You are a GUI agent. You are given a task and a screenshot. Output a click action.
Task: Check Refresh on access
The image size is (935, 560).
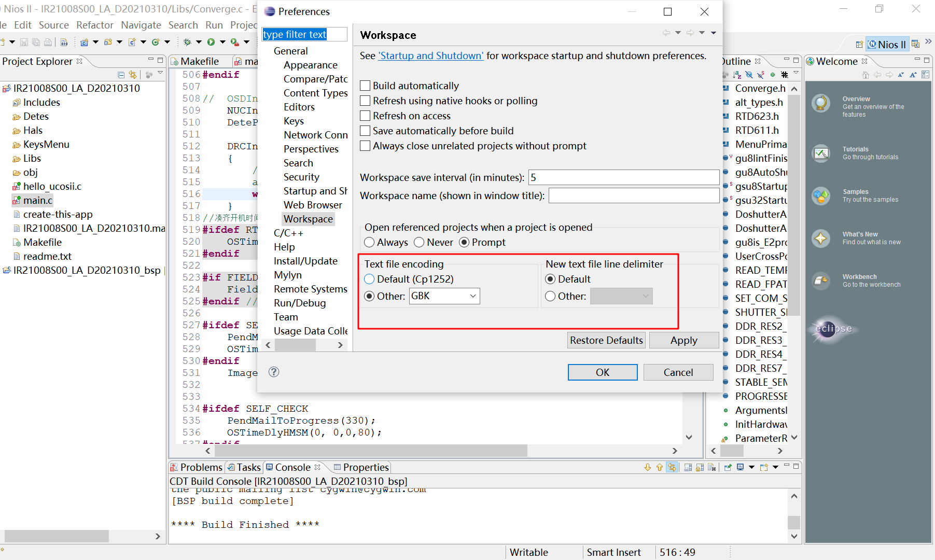365,116
